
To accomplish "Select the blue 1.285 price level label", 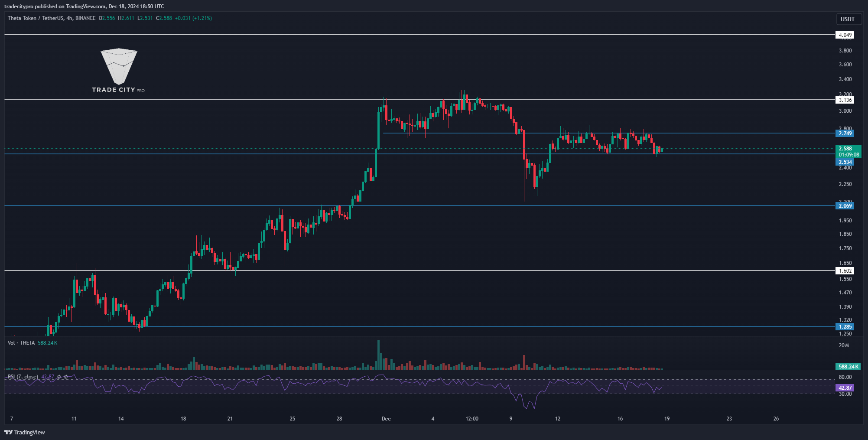I will click(x=845, y=327).
